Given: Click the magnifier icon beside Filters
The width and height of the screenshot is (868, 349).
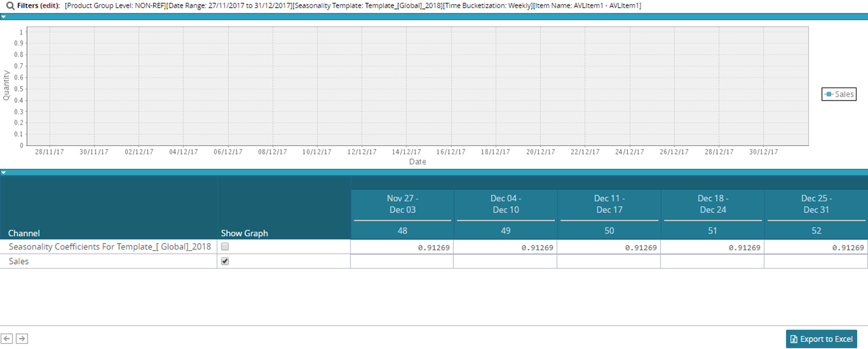Looking at the screenshot, I should [10, 5].
